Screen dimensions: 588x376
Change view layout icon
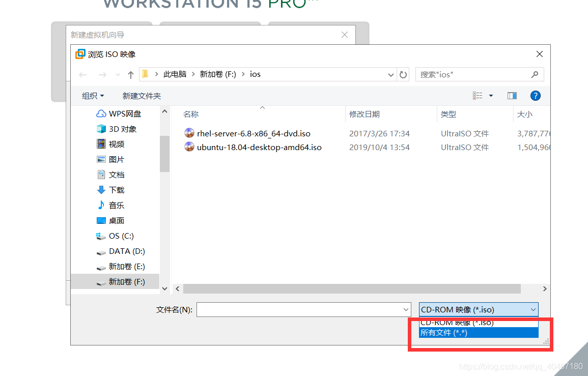click(x=478, y=96)
